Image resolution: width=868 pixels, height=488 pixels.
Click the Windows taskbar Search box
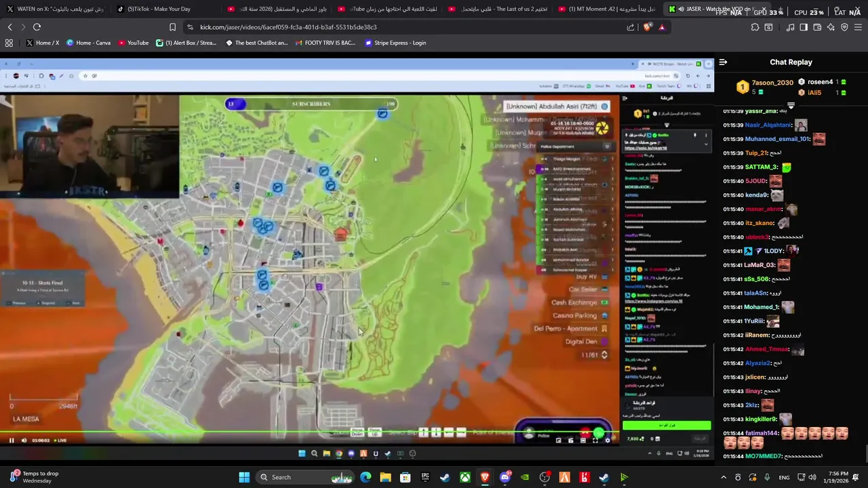point(305,477)
